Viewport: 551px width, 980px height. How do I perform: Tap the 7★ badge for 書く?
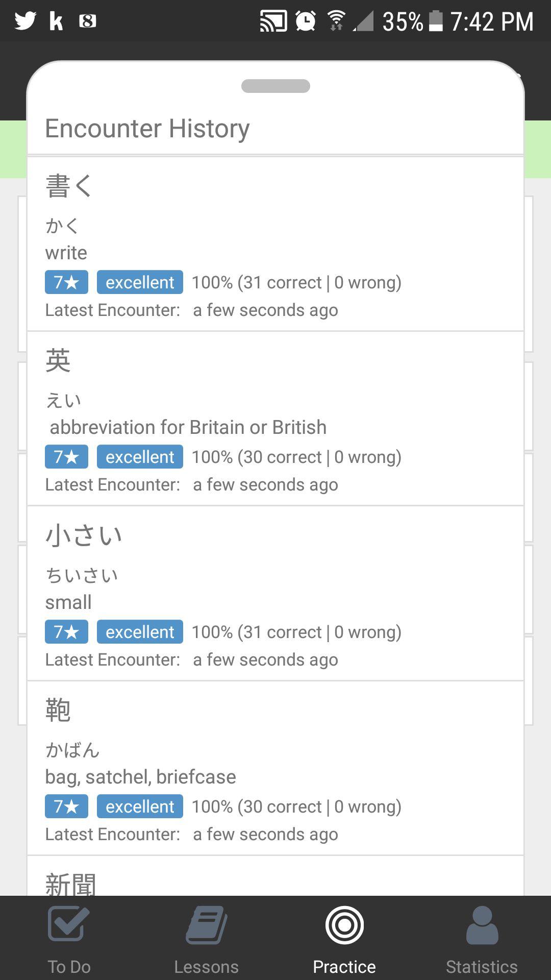[66, 282]
